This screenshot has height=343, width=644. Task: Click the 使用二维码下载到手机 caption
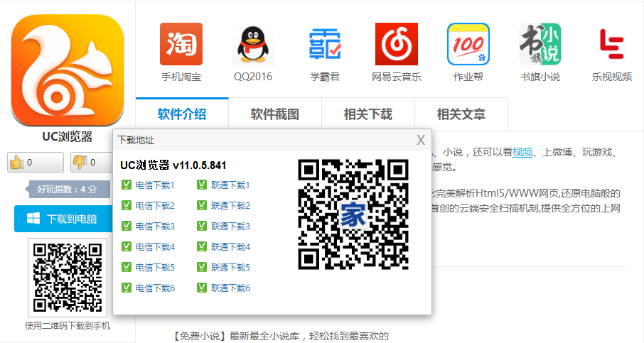tap(68, 326)
